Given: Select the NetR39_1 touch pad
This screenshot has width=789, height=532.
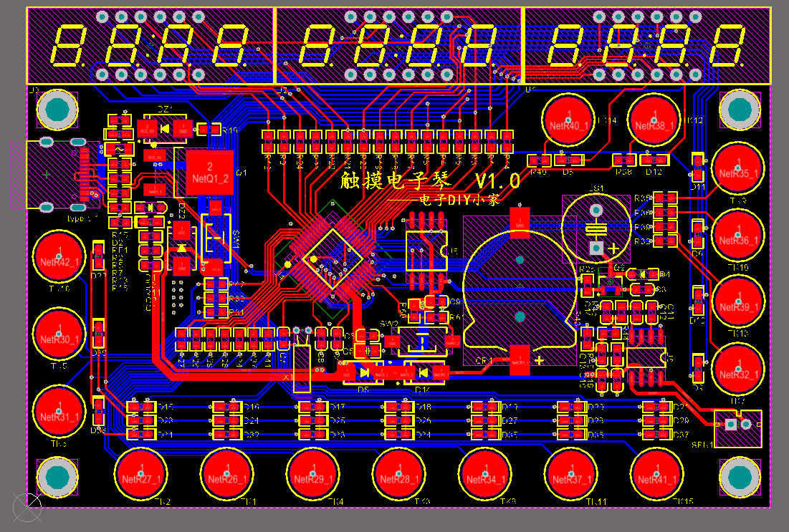Looking at the screenshot, I should [x=738, y=302].
